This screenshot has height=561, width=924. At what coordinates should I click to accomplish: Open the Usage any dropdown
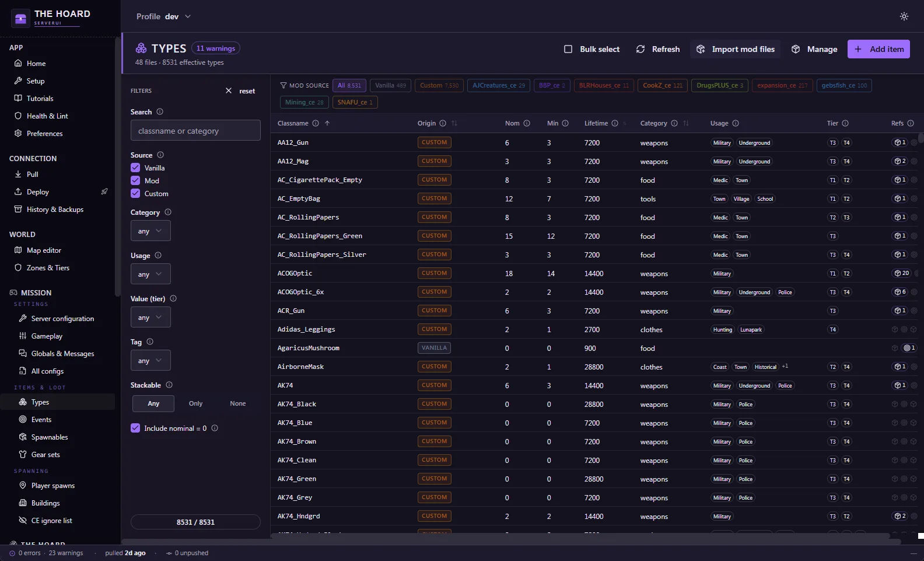[x=150, y=274]
